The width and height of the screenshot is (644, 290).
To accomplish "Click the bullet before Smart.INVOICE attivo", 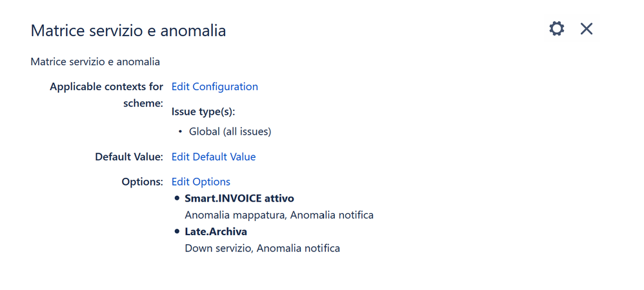I will click(x=177, y=198).
